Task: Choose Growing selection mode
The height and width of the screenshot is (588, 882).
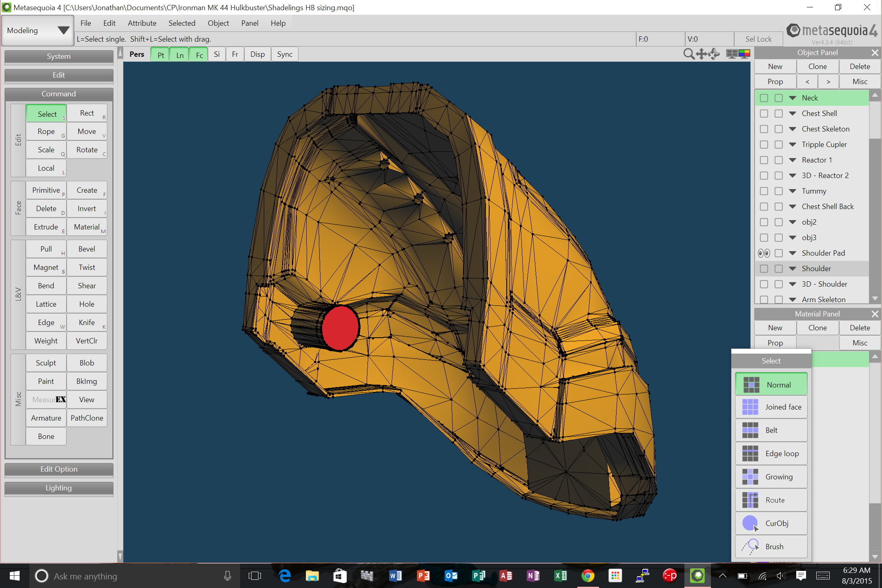Action: point(771,477)
